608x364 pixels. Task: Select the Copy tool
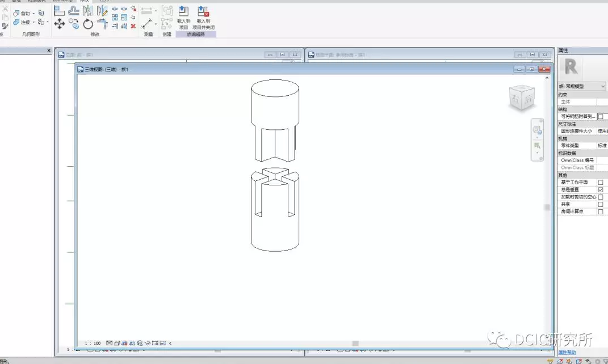[73, 24]
